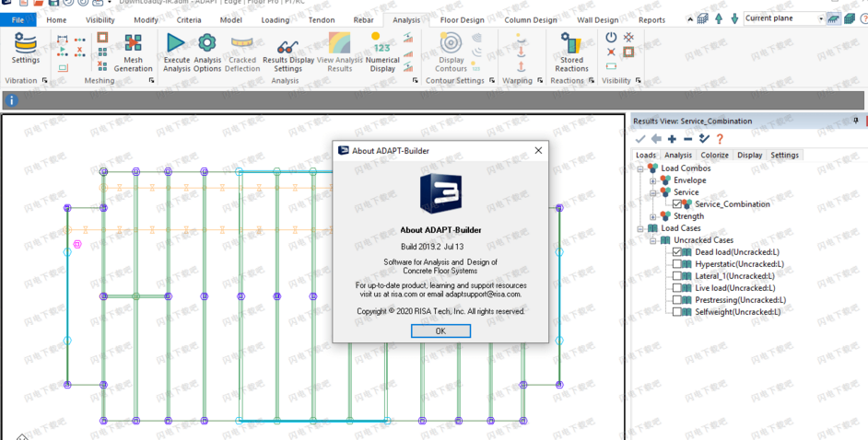The height and width of the screenshot is (440, 868).
Task: Check Selfweight(Uncracked:L) checkbox
Action: tap(677, 312)
